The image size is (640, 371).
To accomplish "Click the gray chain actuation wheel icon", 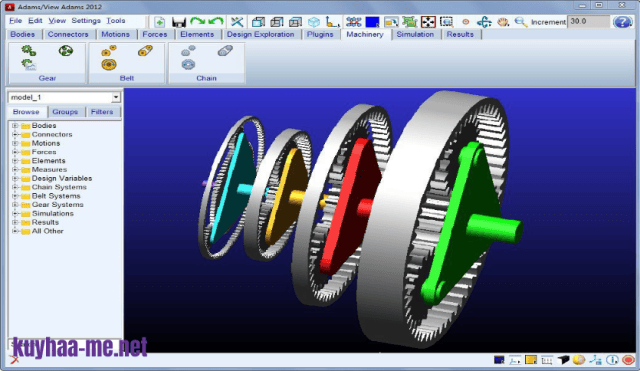I will (188, 64).
